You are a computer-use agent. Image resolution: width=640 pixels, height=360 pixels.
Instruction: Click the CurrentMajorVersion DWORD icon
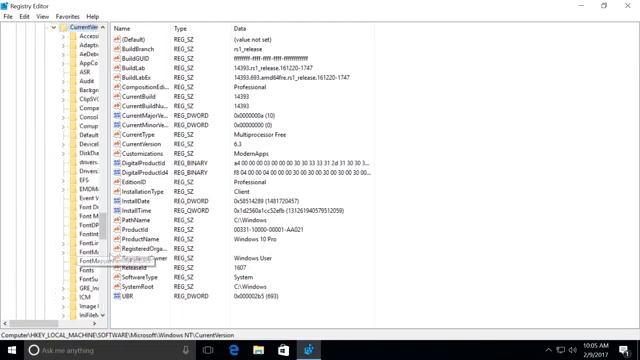pos(117,116)
